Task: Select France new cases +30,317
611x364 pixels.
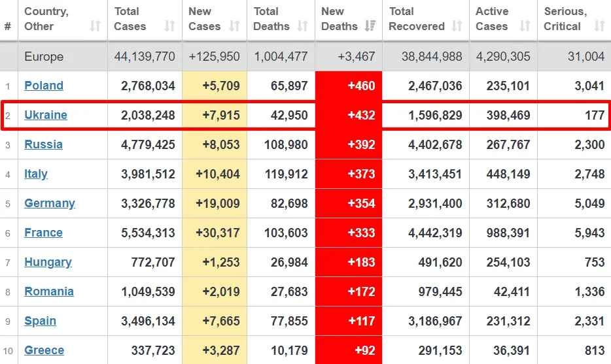Action: 218,233
